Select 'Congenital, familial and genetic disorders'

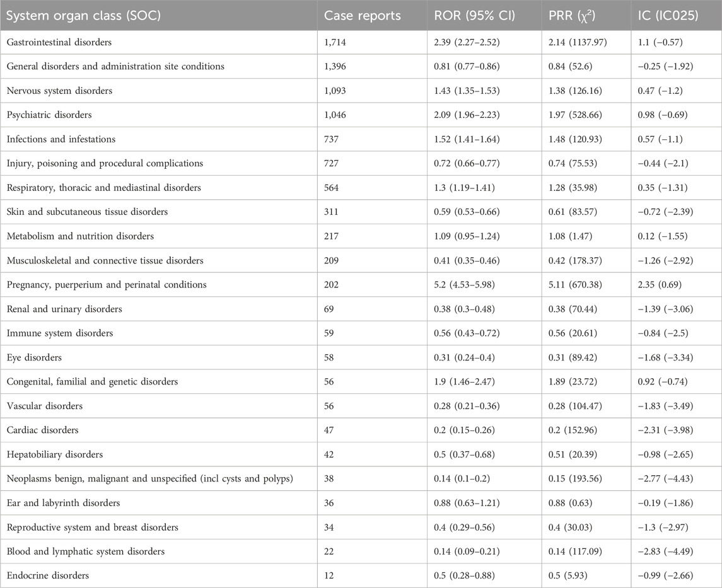[92, 381]
